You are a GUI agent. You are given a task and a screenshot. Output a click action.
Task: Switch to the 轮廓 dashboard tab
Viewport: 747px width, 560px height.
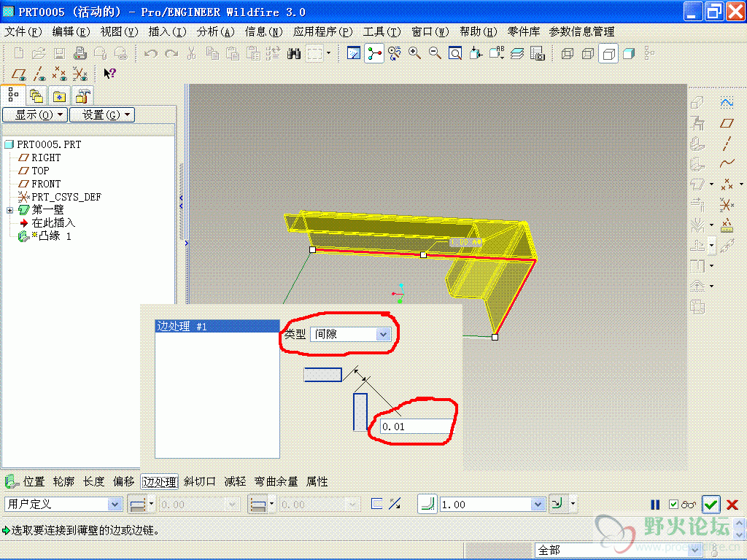[x=64, y=482]
